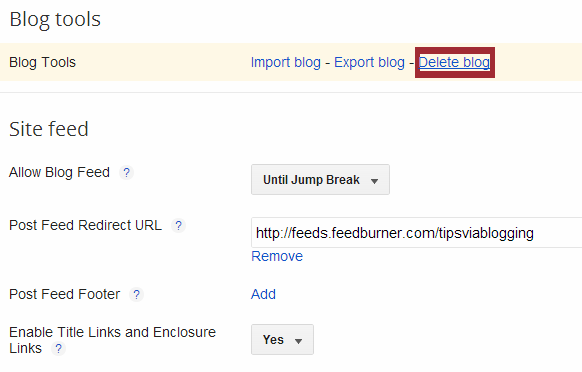The height and width of the screenshot is (372, 582).
Task: Click the Post Feed Footer help icon
Action: coord(136,295)
